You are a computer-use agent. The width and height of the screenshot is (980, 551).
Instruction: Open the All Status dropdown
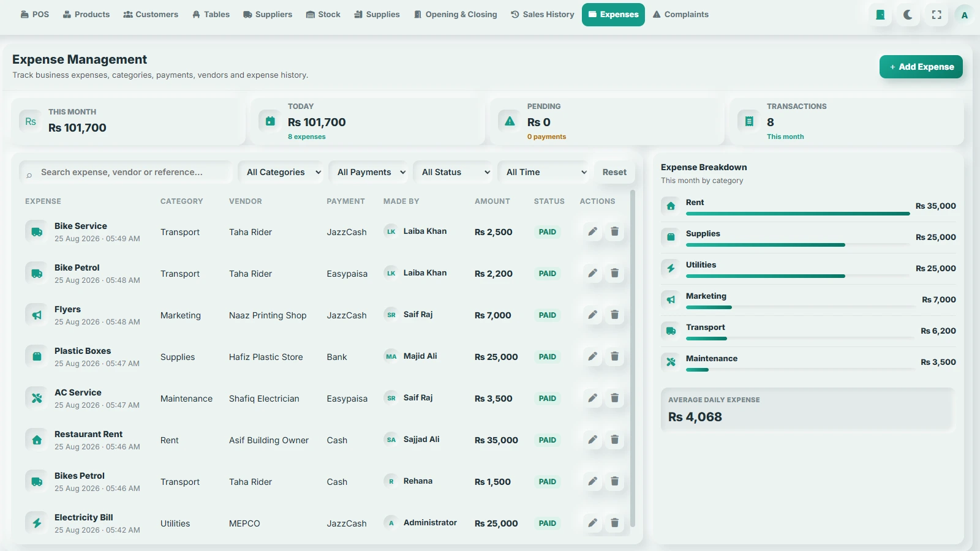point(454,172)
